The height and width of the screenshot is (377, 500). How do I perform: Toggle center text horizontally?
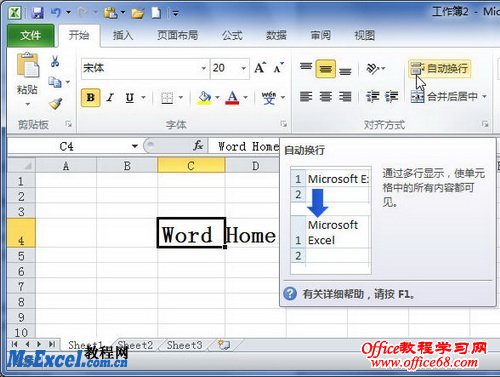[325, 97]
